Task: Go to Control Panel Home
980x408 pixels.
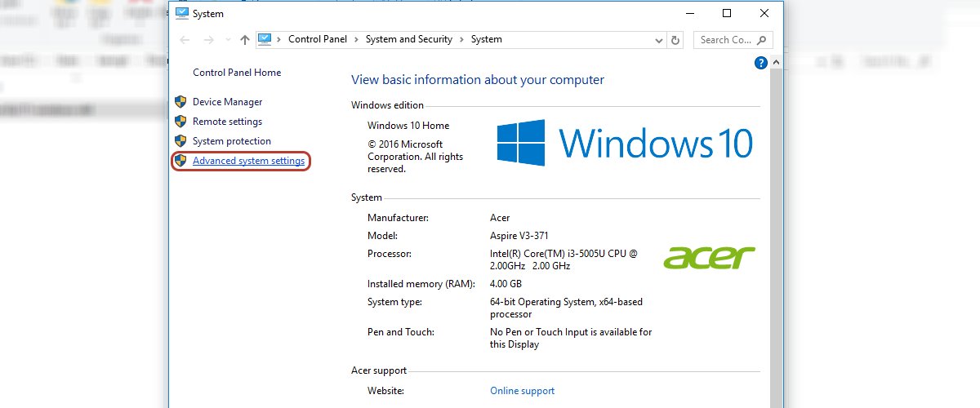Action: click(237, 73)
